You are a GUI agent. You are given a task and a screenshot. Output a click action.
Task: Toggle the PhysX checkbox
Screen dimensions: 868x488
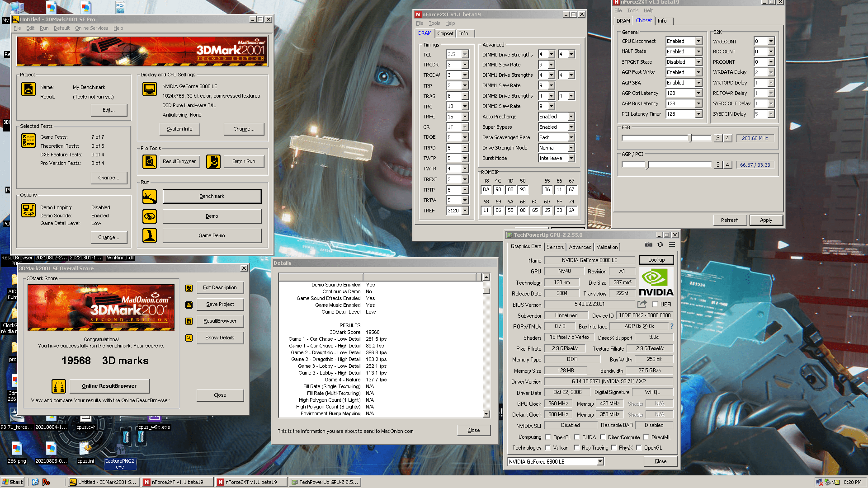click(613, 448)
